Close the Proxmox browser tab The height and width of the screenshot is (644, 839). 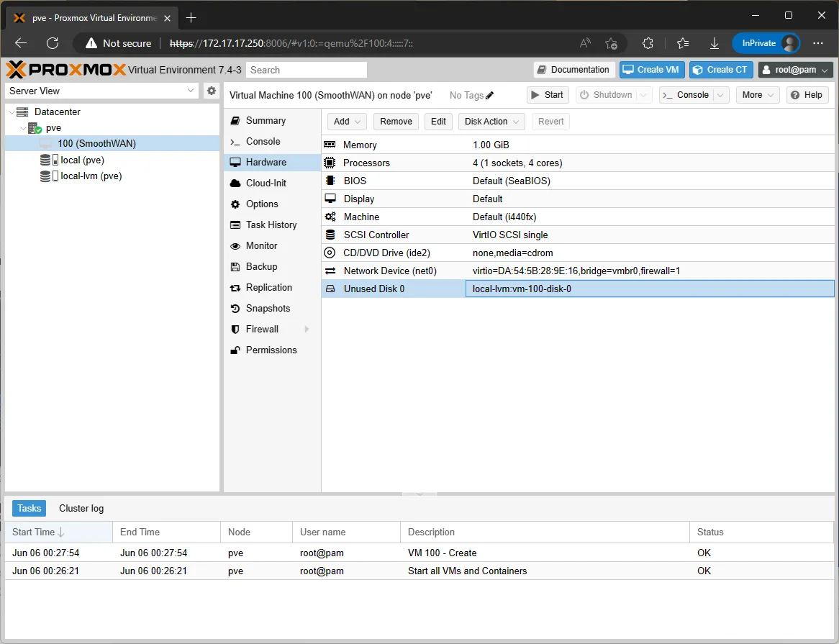[x=168, y=18]
